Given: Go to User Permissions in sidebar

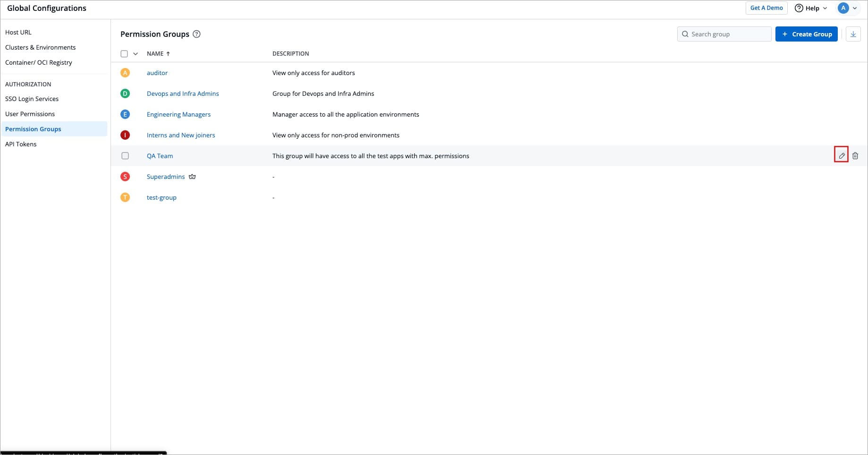Looking at the screenshot, I should click(x=30, y=114).
